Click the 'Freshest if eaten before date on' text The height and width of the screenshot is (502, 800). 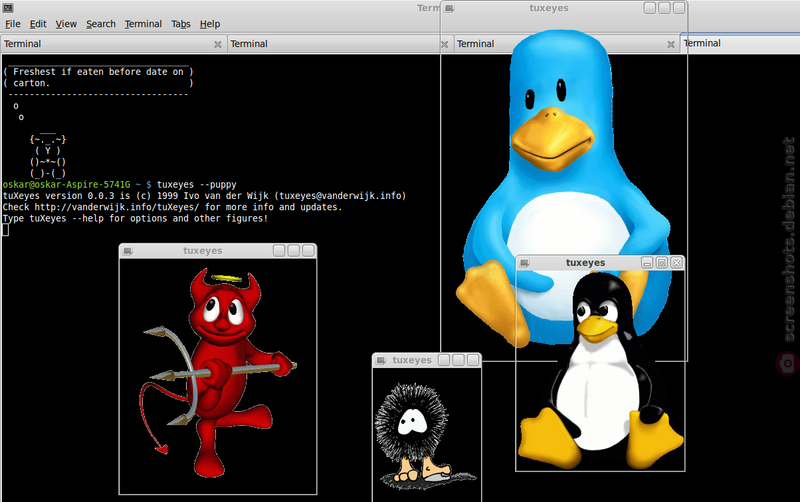point(98,72)
